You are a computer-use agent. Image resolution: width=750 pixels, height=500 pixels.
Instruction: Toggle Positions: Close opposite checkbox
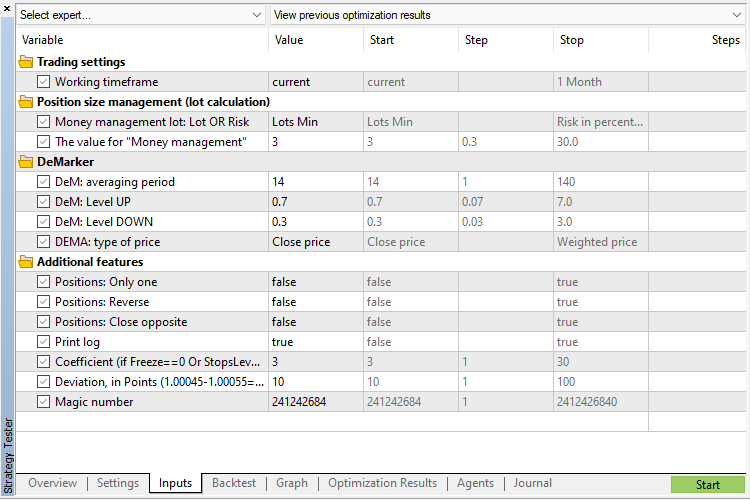coord(43,322)
